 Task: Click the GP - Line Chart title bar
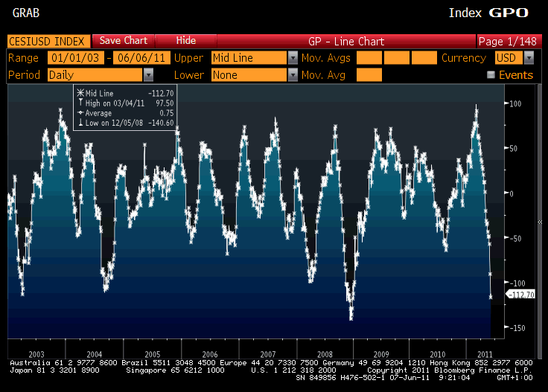(345, 41)
